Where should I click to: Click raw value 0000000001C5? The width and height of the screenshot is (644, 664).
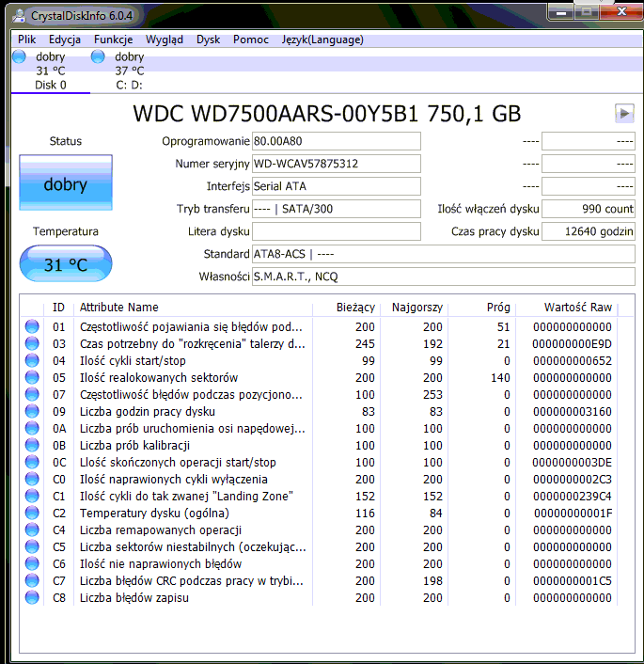[x=572, y=581]
